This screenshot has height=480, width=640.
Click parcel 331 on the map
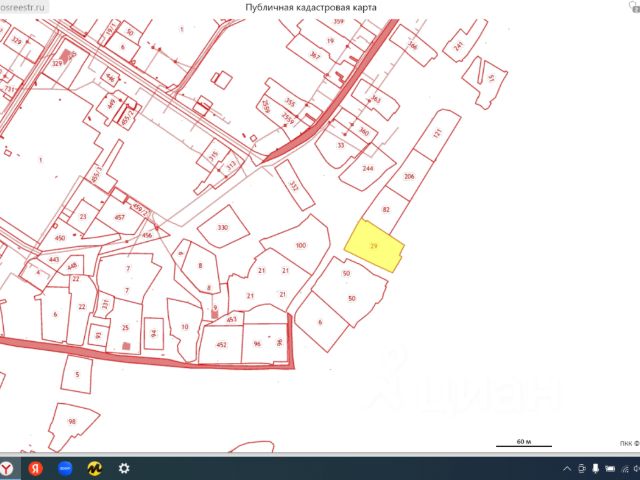(x=105, y=304)
